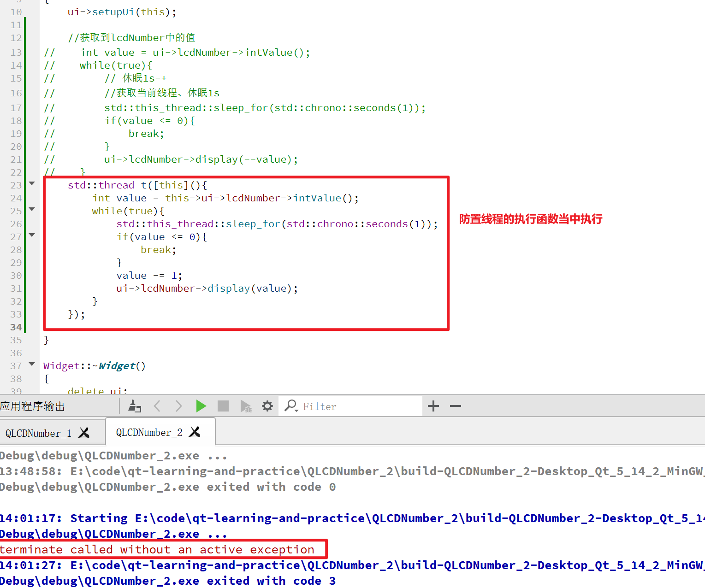Screen dimensions: 705x588
Task: Stop the running program with the square icon
Action: pyautogui.click(x=223, y=406)
